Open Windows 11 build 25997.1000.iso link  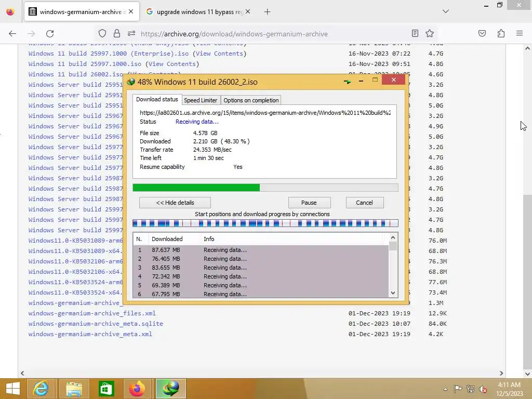tap(85, 64)
